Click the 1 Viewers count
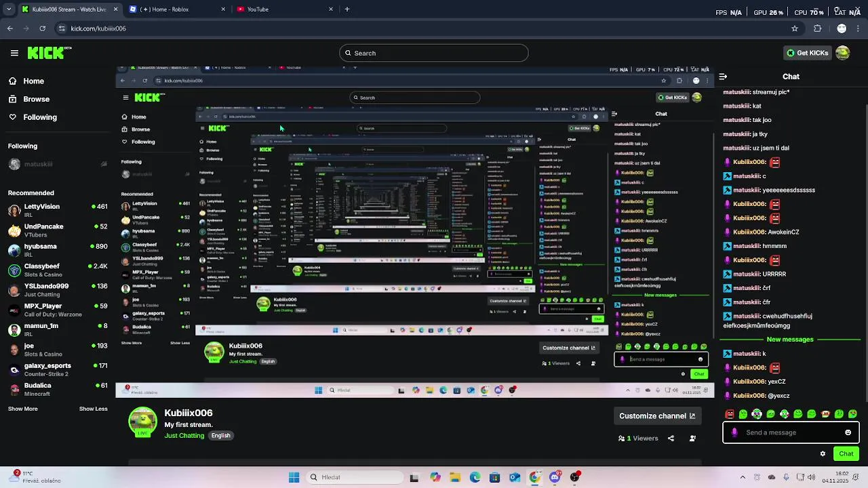Screen dimensions: 868x488 click(638, 439)
